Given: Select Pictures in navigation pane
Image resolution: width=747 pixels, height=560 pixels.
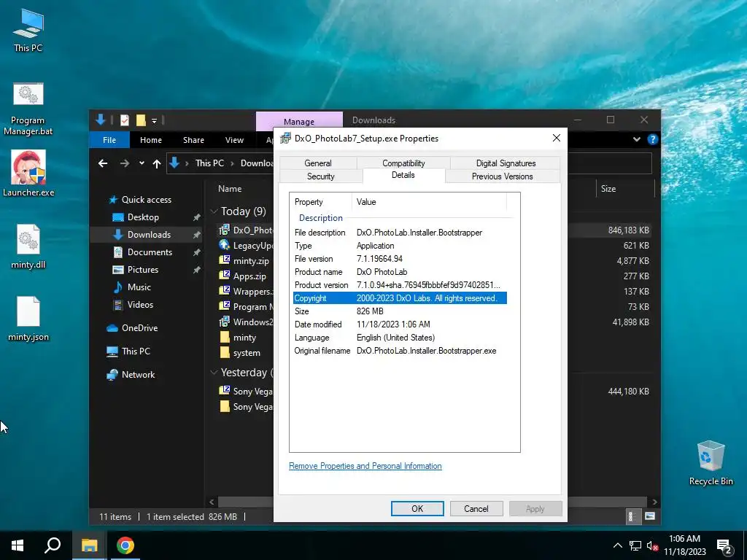Looking at the screenshot, I should pyautogui.click(x=142, y=270).
